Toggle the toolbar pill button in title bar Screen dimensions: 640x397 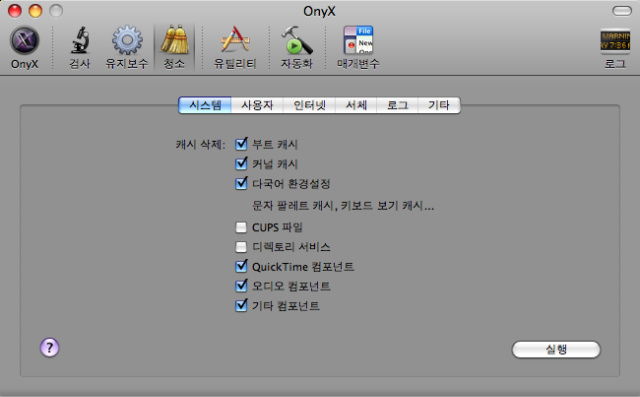(x=622, y=11)
